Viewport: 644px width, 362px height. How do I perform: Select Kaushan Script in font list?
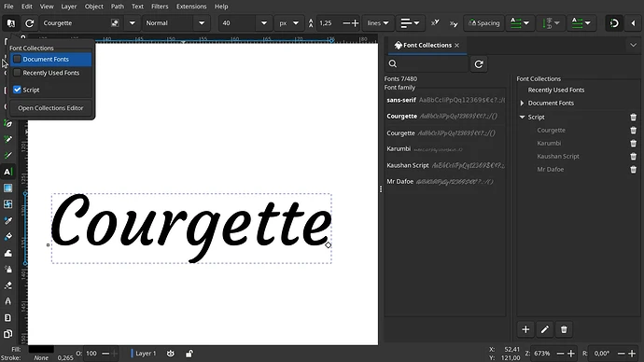(x=445, y=165)
